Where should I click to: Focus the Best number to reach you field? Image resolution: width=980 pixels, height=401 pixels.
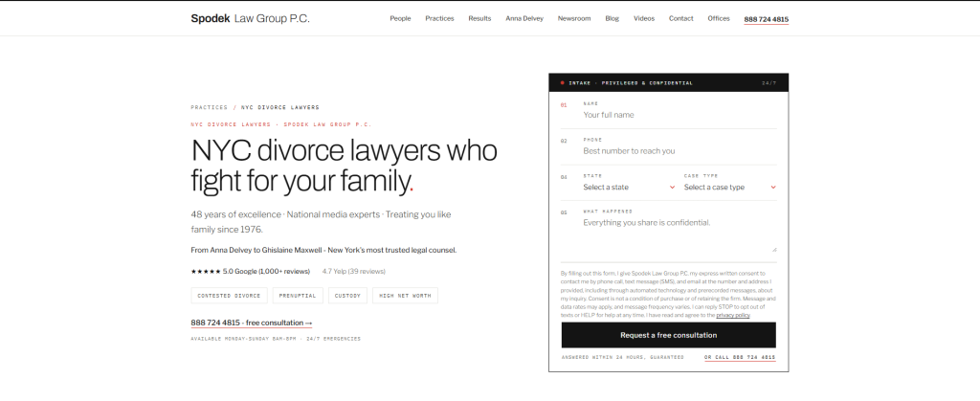(x=679, y=151)
